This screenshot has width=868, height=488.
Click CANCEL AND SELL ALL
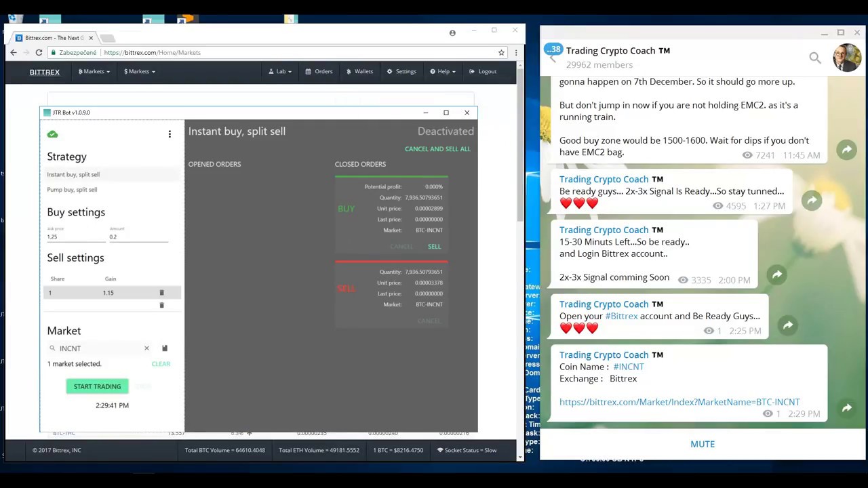(x=437, y=149)
